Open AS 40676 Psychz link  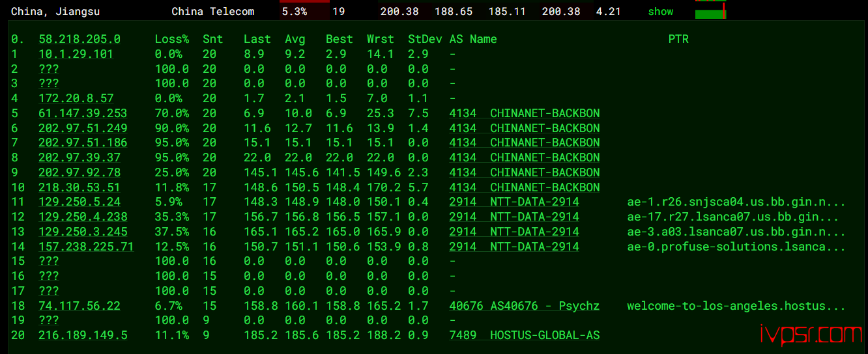(524, 306)
